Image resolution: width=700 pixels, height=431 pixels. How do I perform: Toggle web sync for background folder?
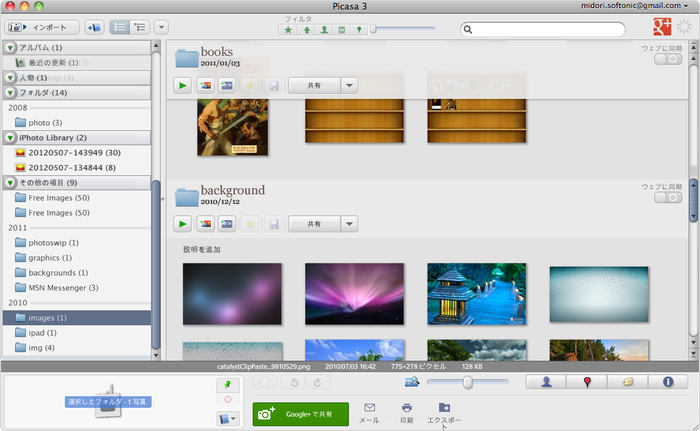[x=668, y=198]
